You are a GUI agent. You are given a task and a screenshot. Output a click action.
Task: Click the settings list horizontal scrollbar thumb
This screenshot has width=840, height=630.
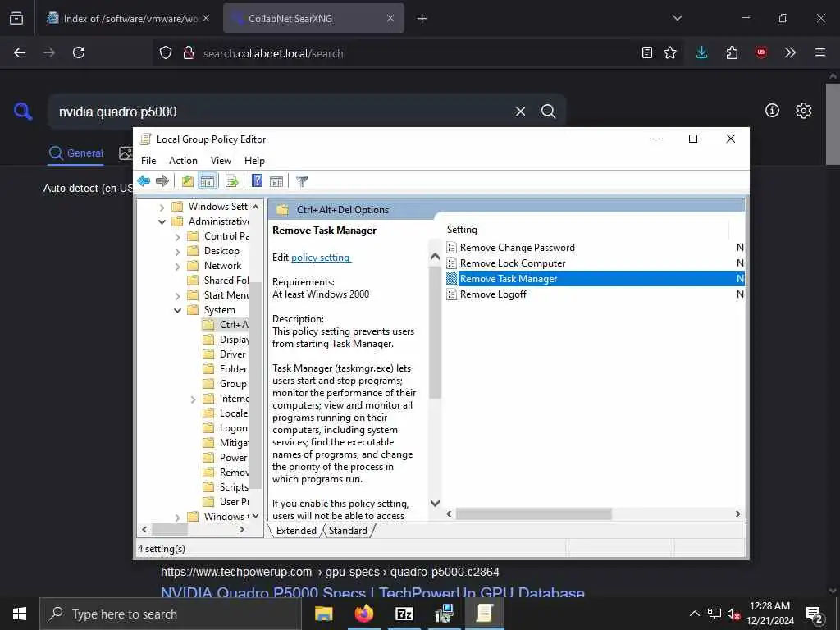[533, 514]
